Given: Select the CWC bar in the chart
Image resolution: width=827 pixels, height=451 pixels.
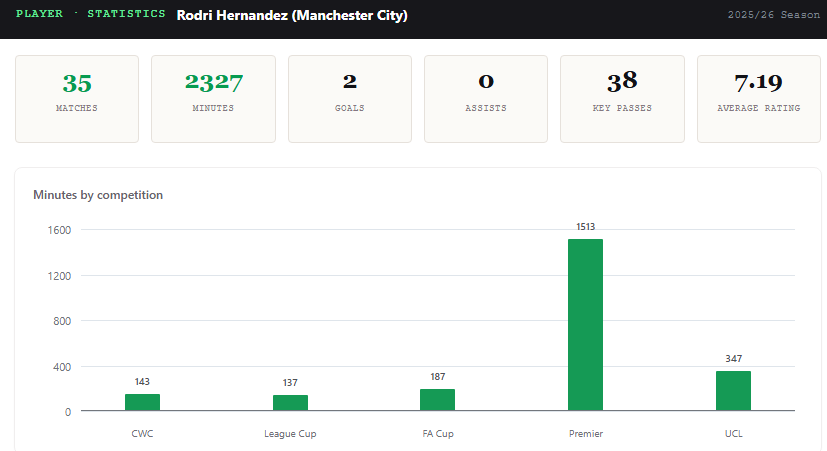Looking at the screenshot, I should [142, 402].
